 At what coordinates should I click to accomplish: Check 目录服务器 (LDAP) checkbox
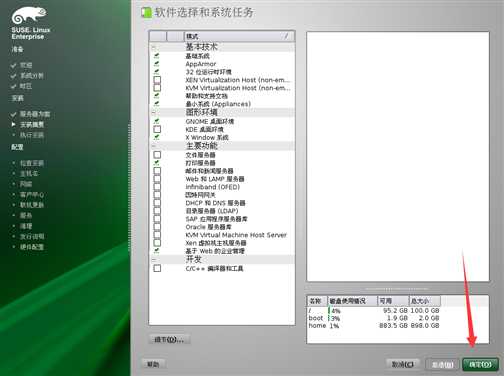157,211
